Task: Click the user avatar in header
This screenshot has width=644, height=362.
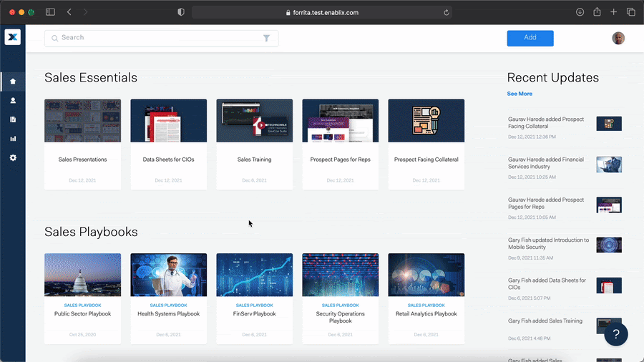Action: tap(618, 38)
